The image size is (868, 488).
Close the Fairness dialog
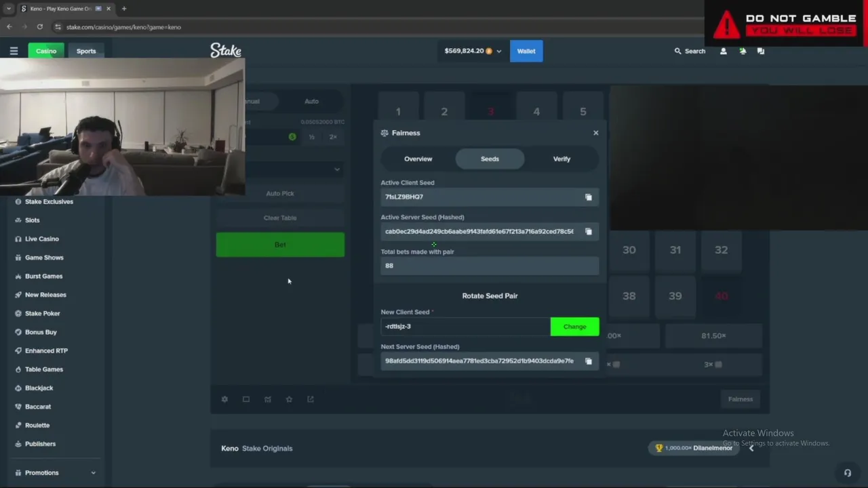[596, 133]
